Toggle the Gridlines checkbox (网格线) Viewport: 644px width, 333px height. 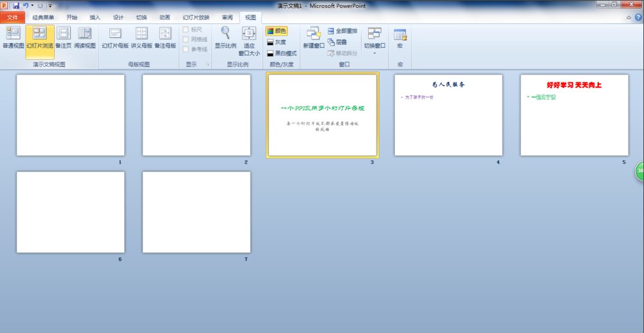click(x=187, y=40)
